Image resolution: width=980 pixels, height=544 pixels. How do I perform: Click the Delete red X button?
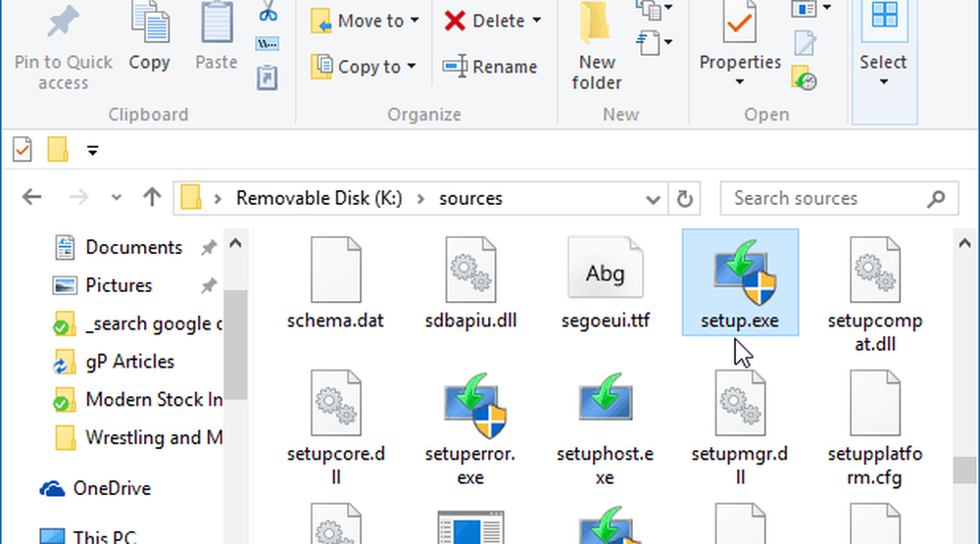pos(491,21)
